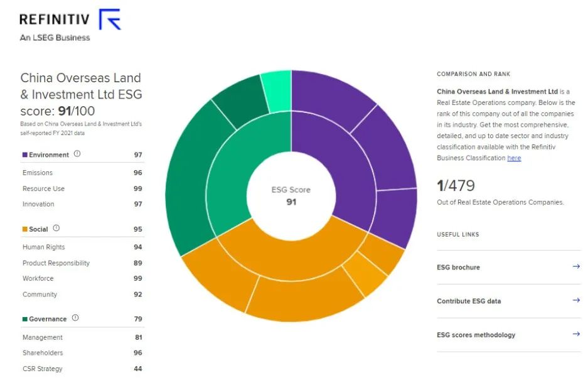Viewport: 588px width, 378px height.
Task: Click the Shareholders row label
Action: 43,353
